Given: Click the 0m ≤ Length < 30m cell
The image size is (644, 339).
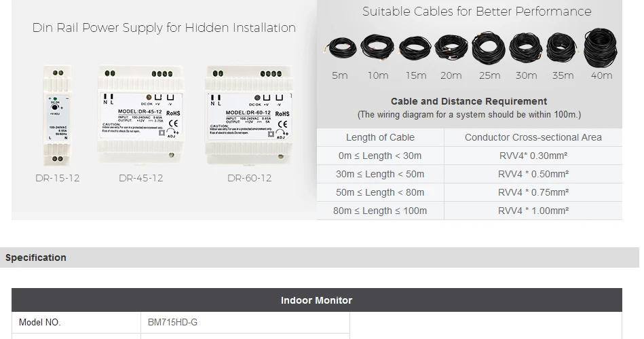Looking at the screenshot, I should click(380, 156).
